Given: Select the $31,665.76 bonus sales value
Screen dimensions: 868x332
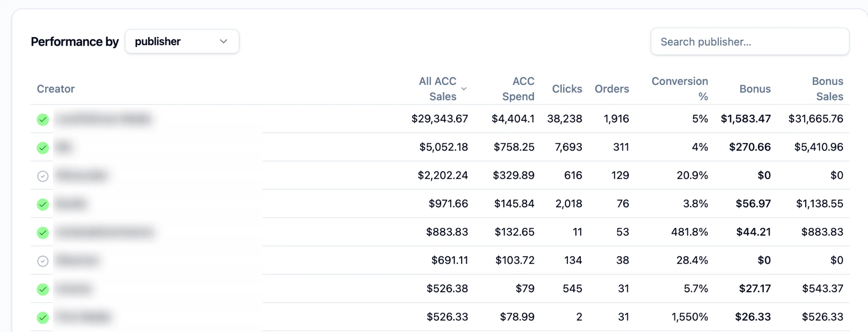Looking at the screenshot, I should click(x=816, y=119).
